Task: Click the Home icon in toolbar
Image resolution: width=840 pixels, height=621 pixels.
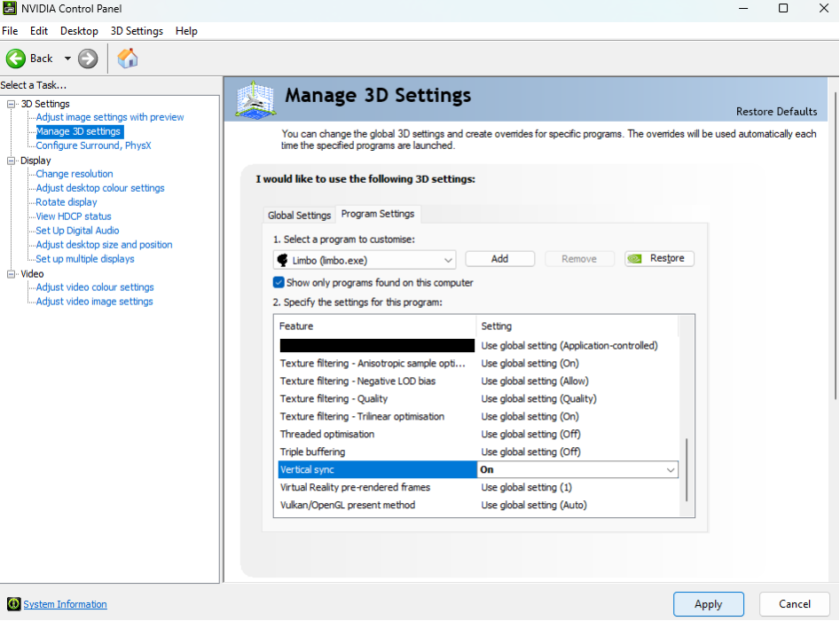Action: (128, 58)
